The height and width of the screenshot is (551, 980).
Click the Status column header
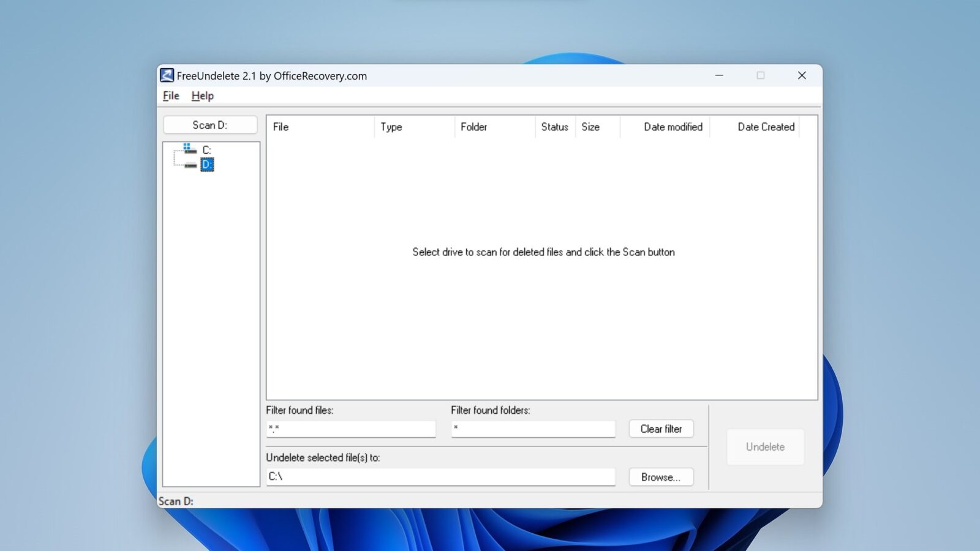[x=554, y=127]
